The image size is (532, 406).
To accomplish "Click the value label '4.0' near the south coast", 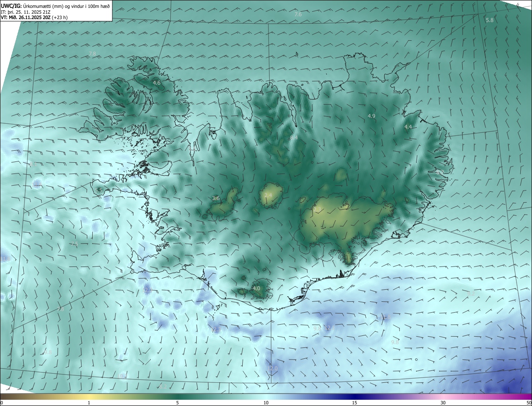I will (256, 288).
